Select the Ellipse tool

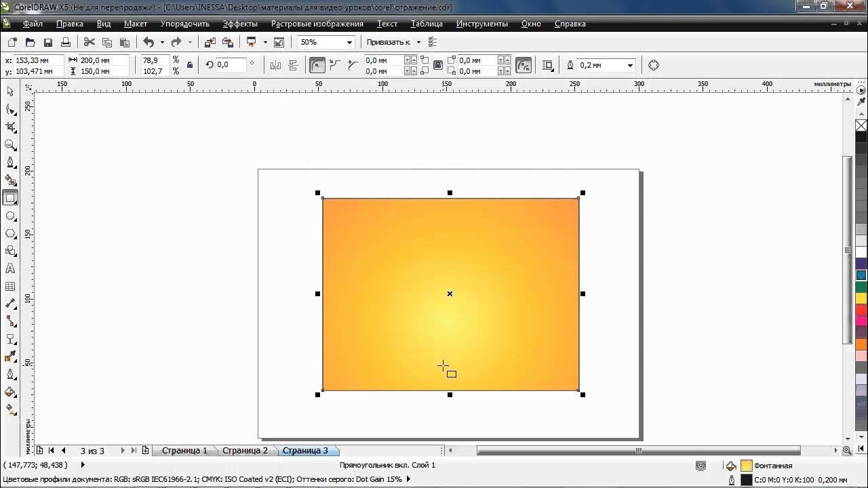[x=10, y=216]
